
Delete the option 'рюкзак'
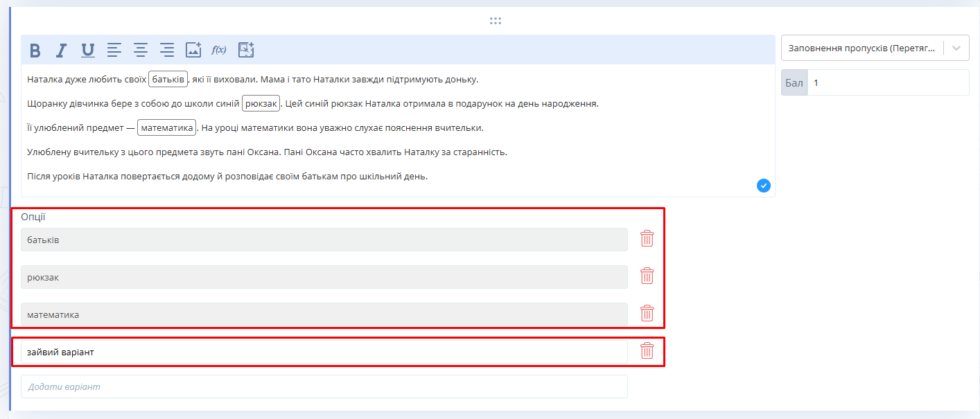tap(647, 276)
